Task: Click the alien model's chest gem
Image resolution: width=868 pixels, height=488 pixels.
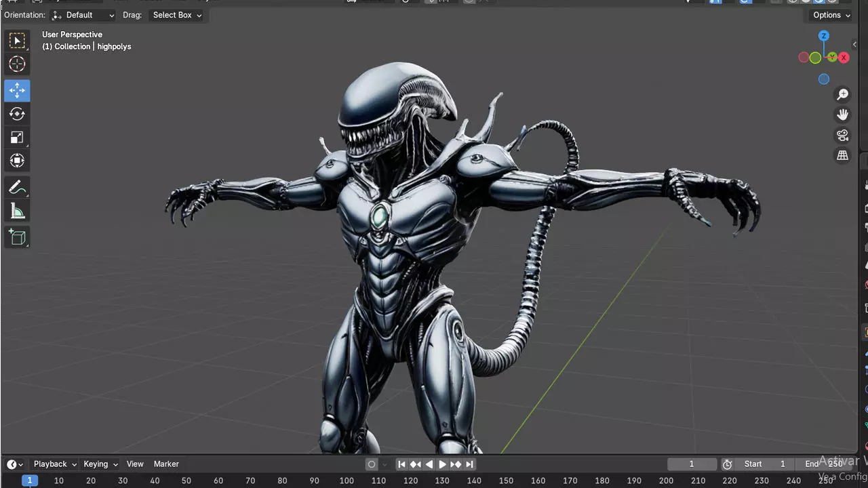Action: (380, 218)
